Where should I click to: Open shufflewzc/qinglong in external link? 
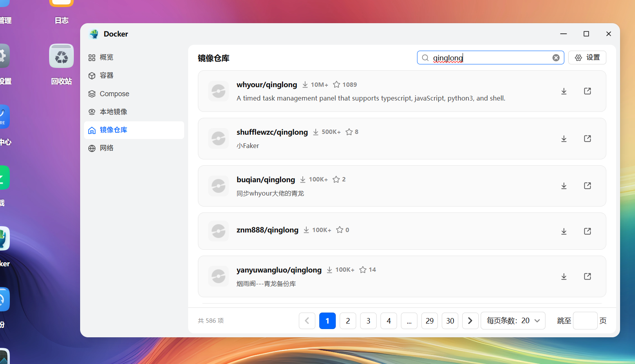[587, 139]
